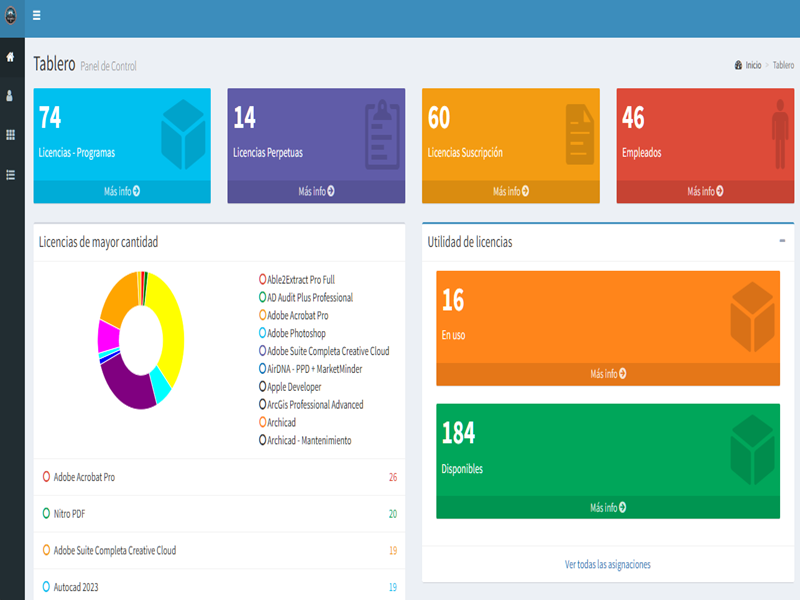Go to Inicio in the breadcrumb

[x=752, y=65]
